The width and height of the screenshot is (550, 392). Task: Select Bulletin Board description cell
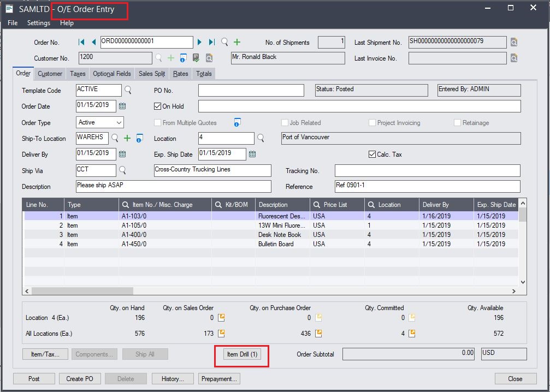(x=282, y=243)
